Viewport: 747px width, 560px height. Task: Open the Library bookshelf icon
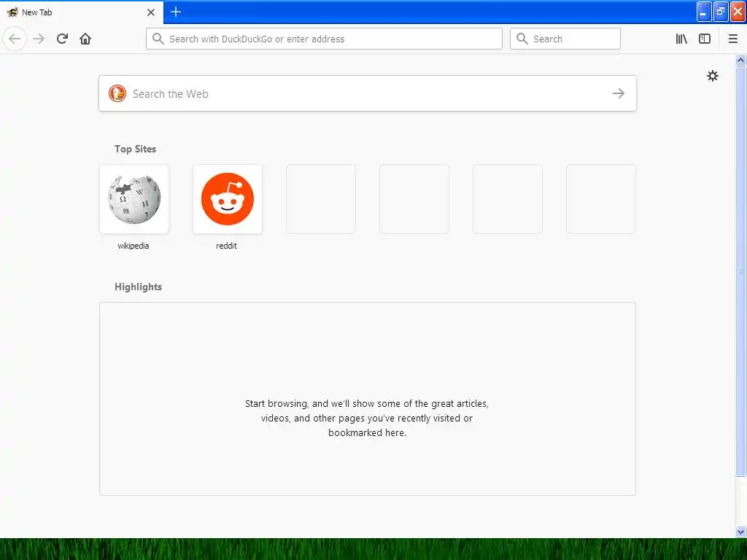(x=681, y=39)
